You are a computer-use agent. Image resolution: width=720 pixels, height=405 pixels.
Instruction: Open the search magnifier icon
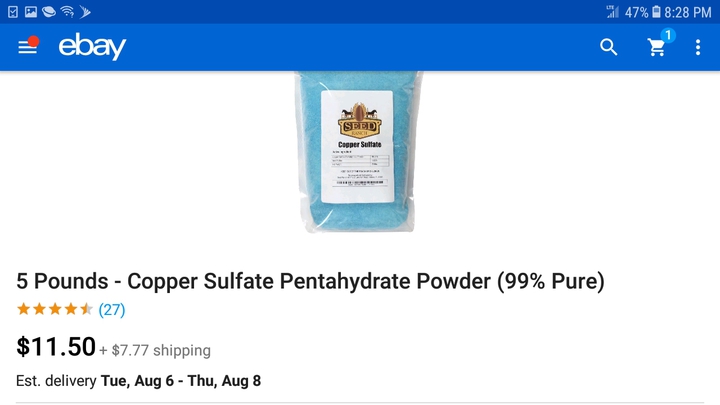coord(608,47)
